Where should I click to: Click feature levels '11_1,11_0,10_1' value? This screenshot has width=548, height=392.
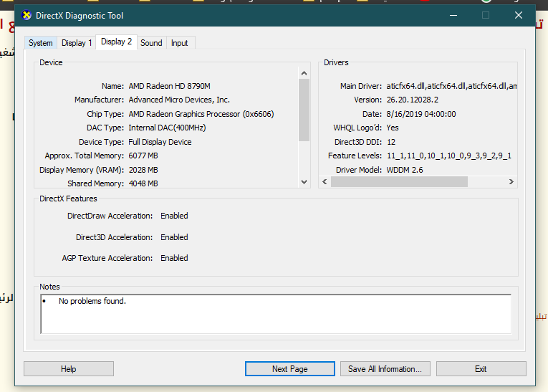(x=448, y=156)
